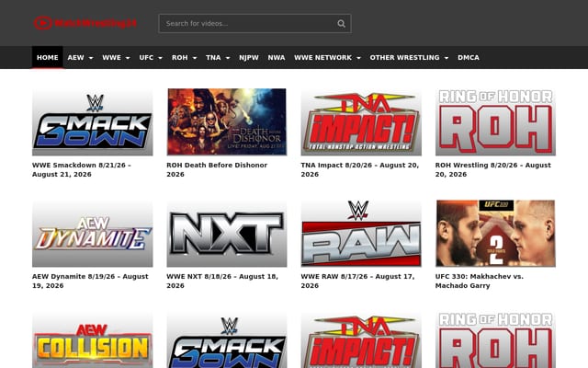588x368 pixels.
Task: Open the TNA Impact 8/20/26 thumbnail
Action: click(361, 122)
